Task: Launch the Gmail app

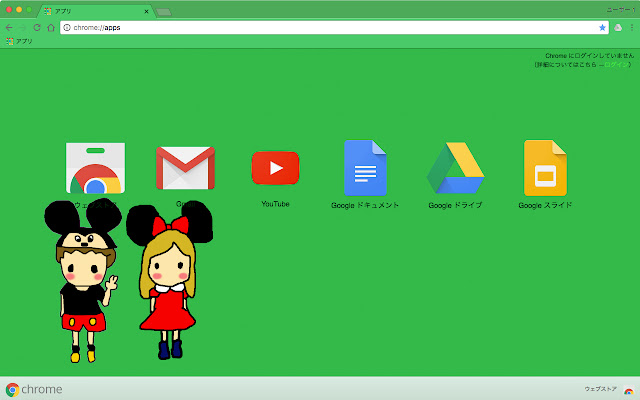Action: pos(185,168)
